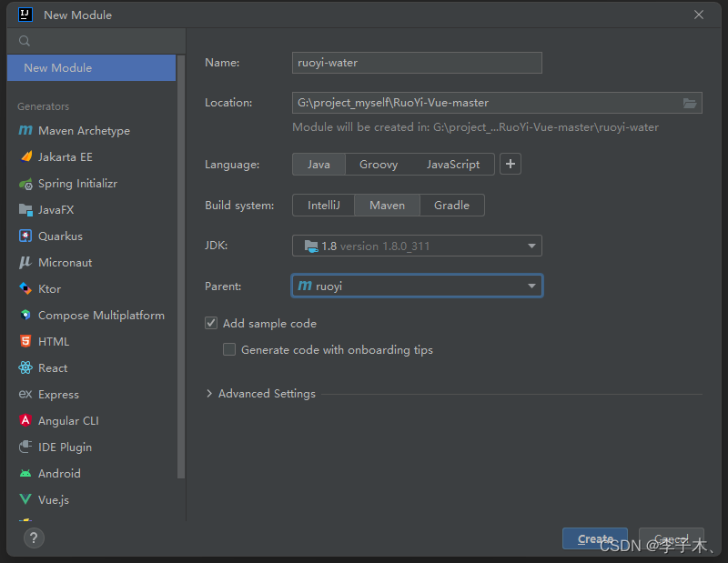Close the New Module dialog
The width and height of the screenshot is (728, 563).
[699, 15]
